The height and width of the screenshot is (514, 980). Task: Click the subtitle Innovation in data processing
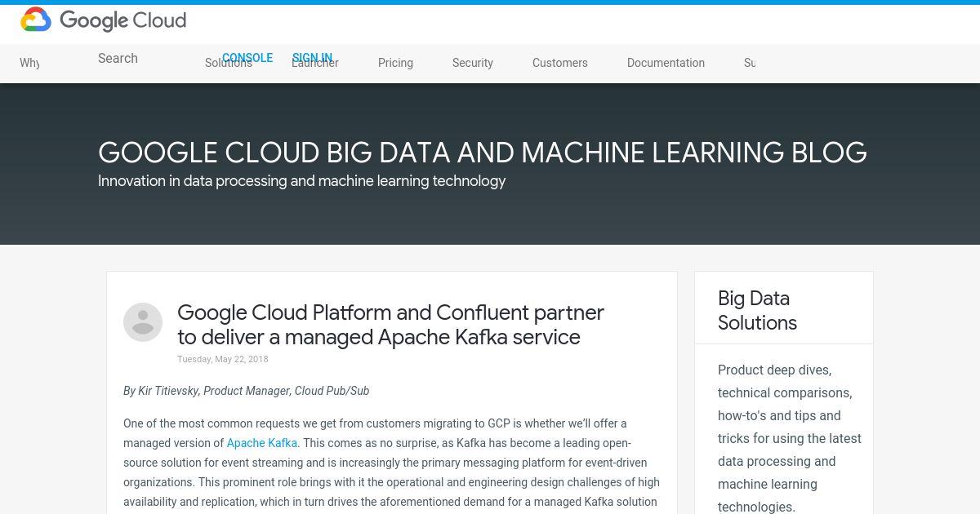click(301, 181)
